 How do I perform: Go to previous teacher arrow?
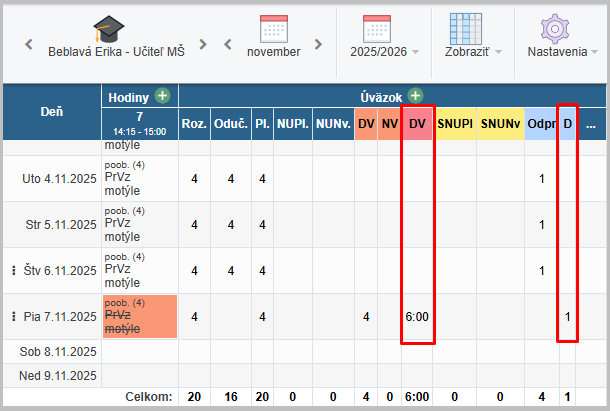coord(28,45)
